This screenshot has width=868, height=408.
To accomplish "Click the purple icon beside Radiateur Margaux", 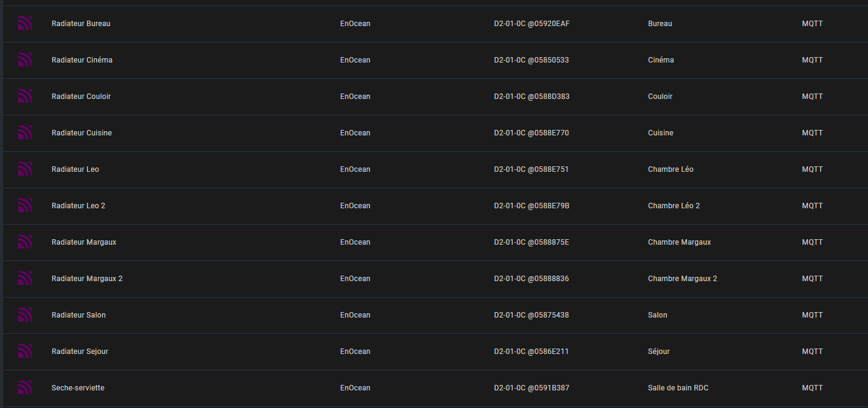I will [24, 242].
